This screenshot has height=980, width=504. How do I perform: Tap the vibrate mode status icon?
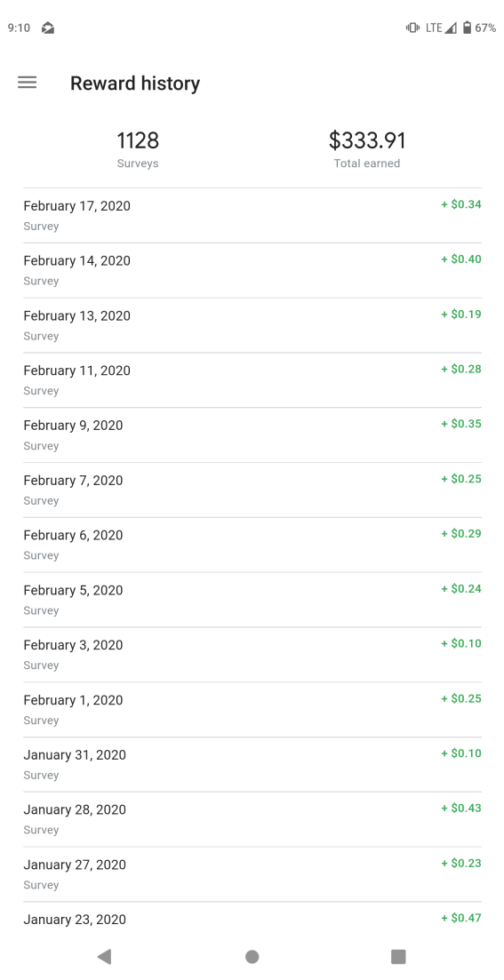tap(412, 28)
